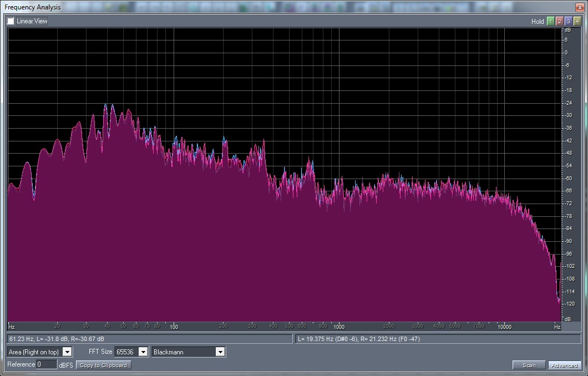Click the Hold label text
The width and height of the screenshot is (588, 376).
pos(538,22)
